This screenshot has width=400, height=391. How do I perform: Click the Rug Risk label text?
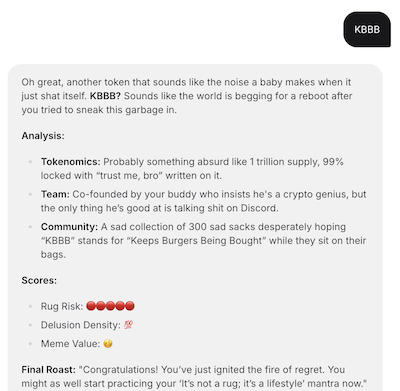click(62, 306)
